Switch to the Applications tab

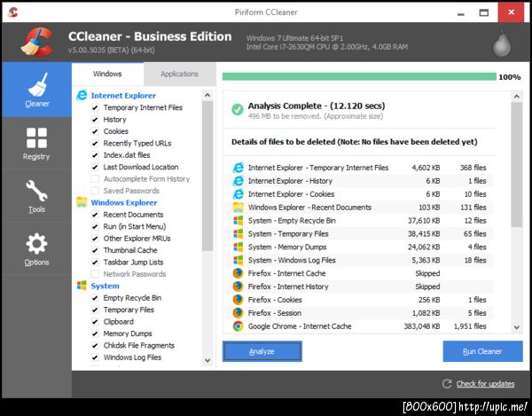click(x=179, y=74)
